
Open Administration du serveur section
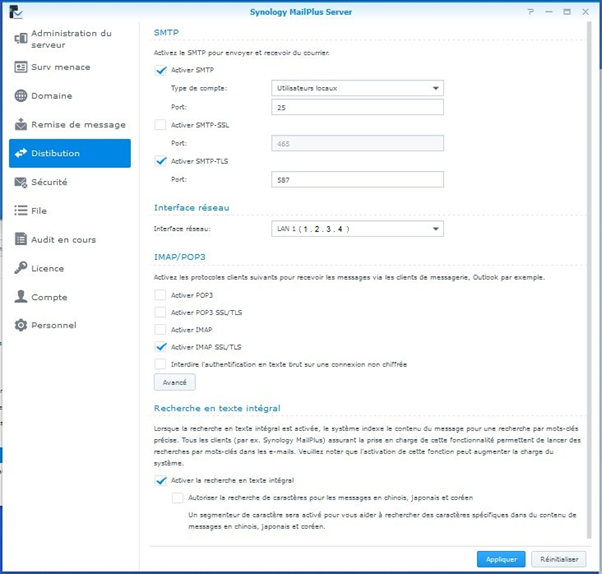tap(70, 39)
